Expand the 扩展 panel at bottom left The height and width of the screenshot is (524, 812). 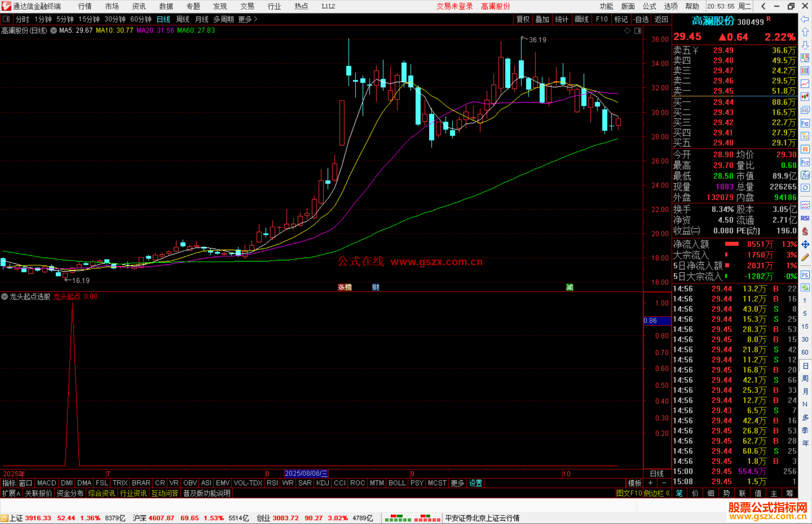click(x=11, y=493)
